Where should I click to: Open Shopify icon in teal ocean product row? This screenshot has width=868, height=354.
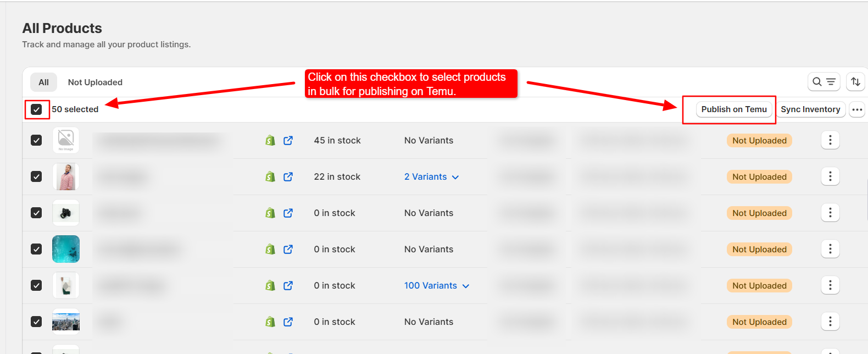[270, 250]
